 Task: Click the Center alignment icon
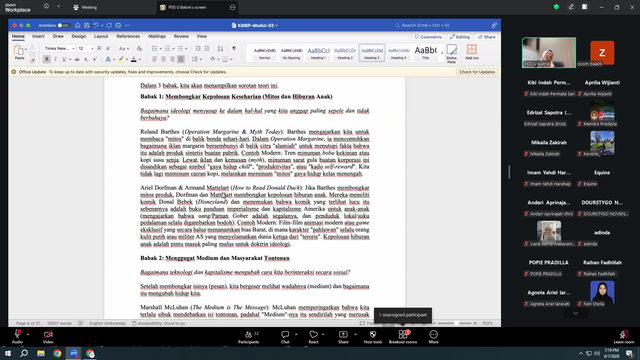(163, 60)
